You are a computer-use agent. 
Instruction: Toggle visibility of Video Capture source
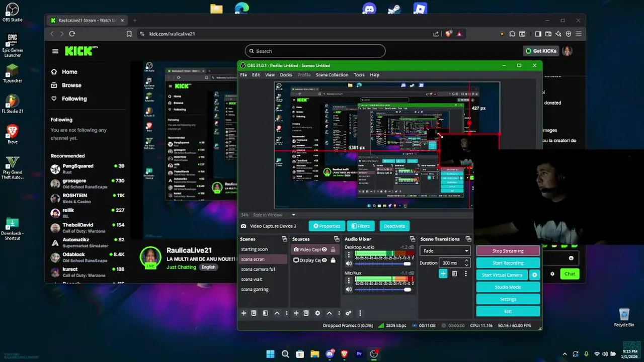[x=325, y=249]
